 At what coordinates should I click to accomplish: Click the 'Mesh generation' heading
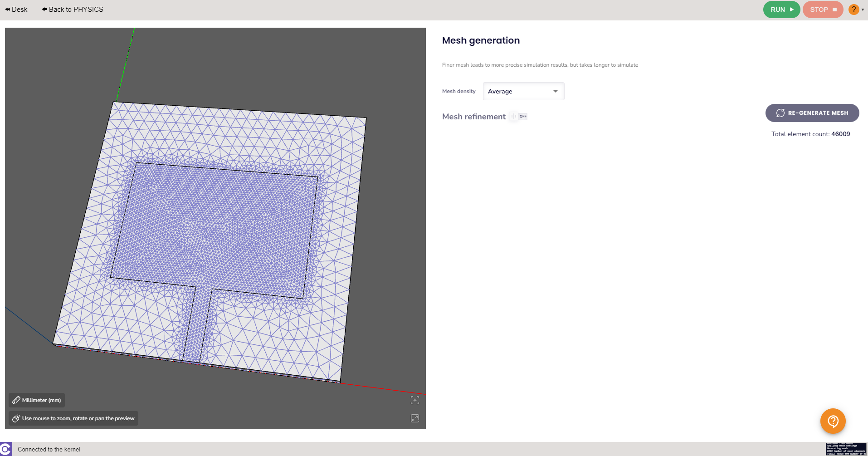tap(481, 40)
